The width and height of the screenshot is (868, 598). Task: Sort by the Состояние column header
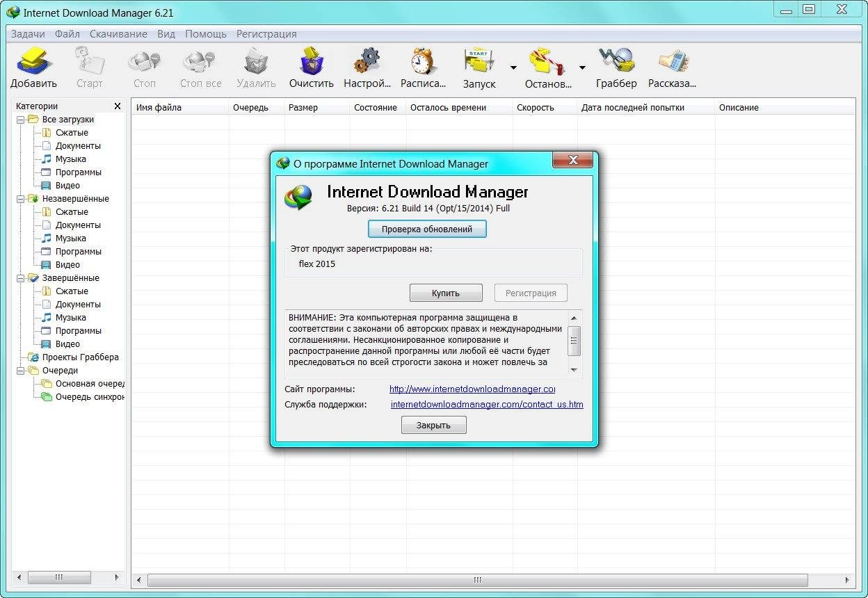(x=378, y=108)
